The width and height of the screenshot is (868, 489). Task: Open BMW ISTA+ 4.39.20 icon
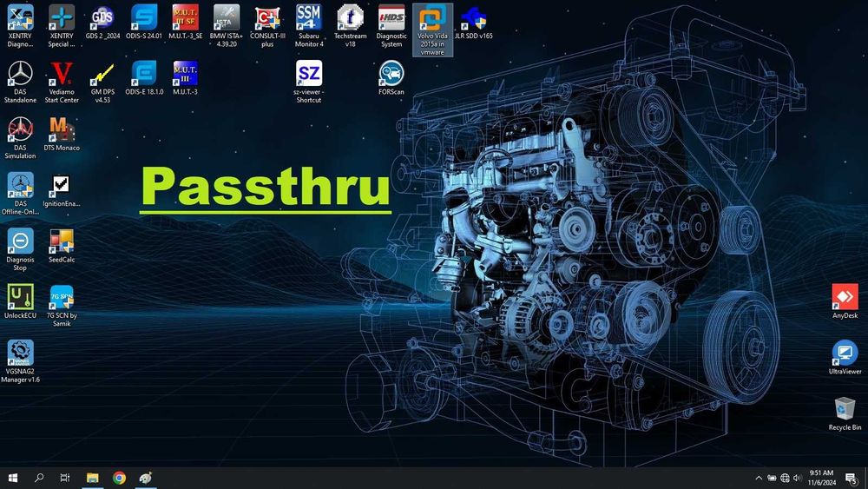pyautogui.click(x=227, y=25)
